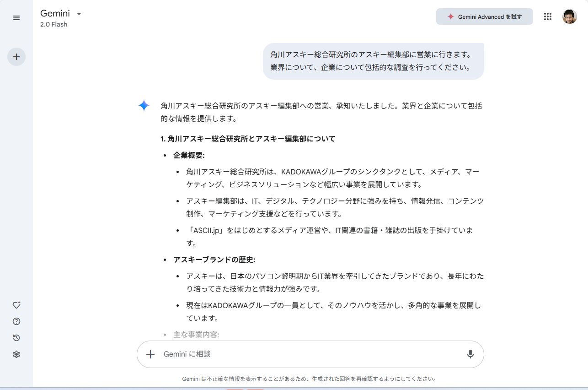This screenshot has width=588, height=390.
Task: Click the response intro starting 角川アスキー総合研究所のアスキー編集部への営業
Action: click(321, 112)
